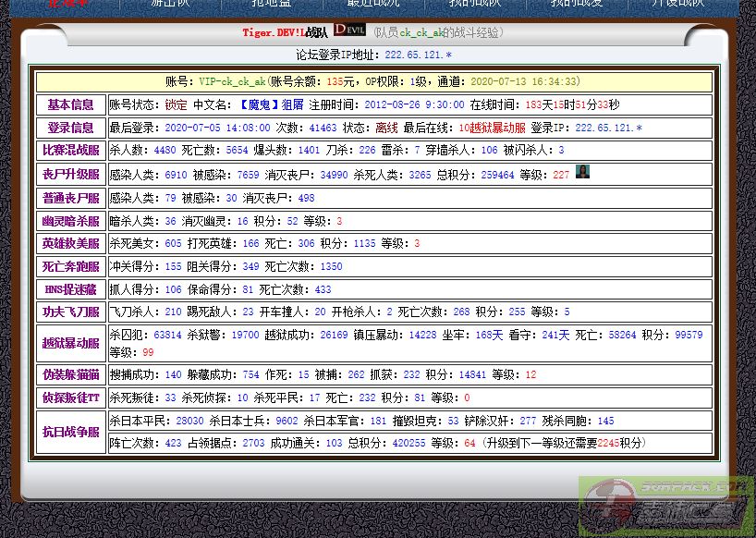Open the 越狱暴动服 row header label
This screenshot has height=538, width=756.
tap(70, 343)
